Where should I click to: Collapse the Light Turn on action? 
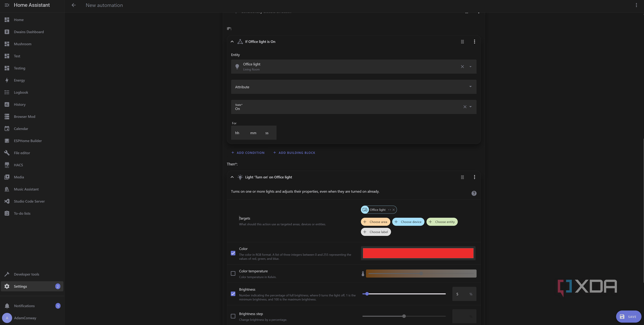click(232, 177)
